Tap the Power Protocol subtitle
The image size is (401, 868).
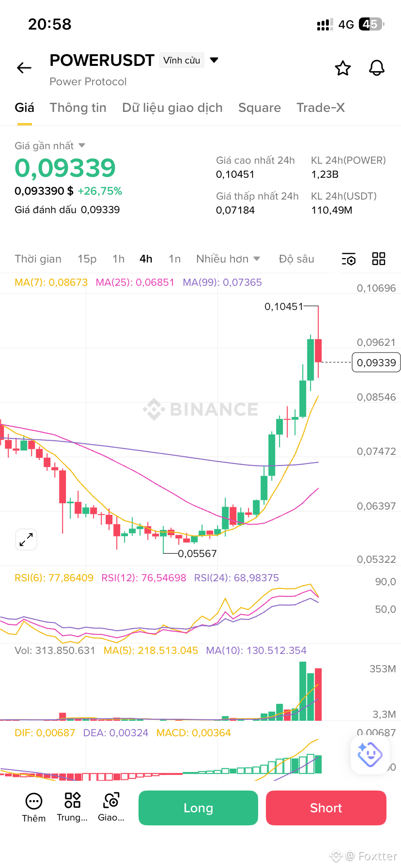[x=88, y=81]
